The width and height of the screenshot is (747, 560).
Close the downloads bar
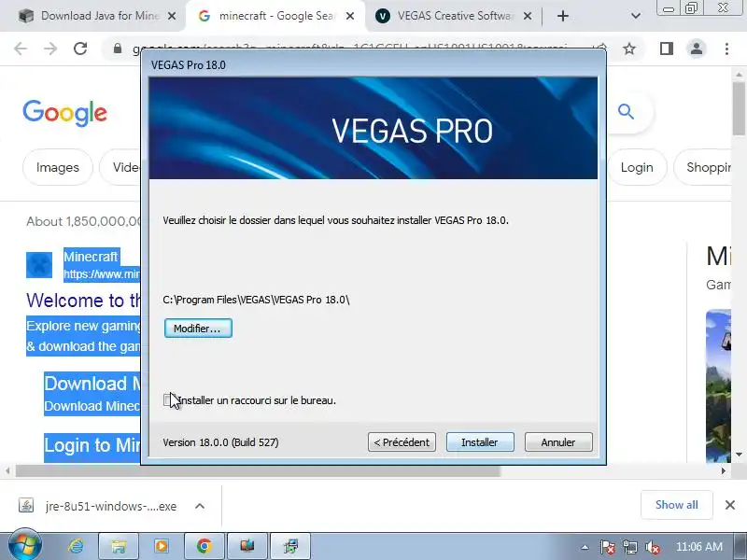point(730,505)
